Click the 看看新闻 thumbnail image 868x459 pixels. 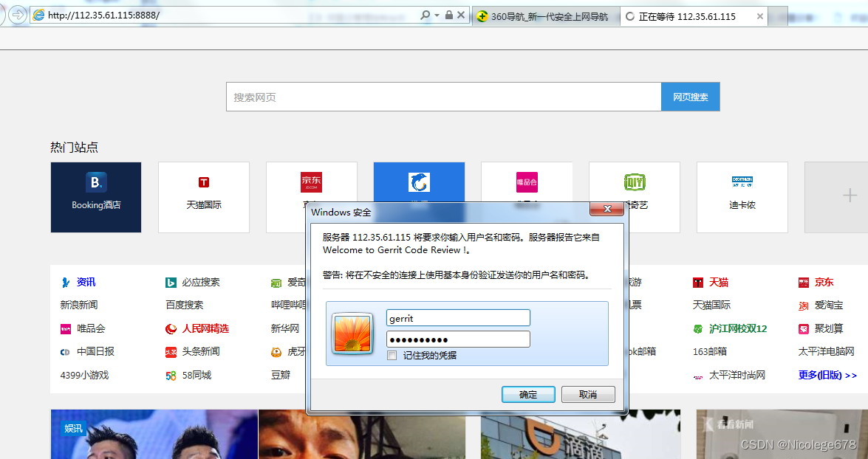tap(782, 434)
